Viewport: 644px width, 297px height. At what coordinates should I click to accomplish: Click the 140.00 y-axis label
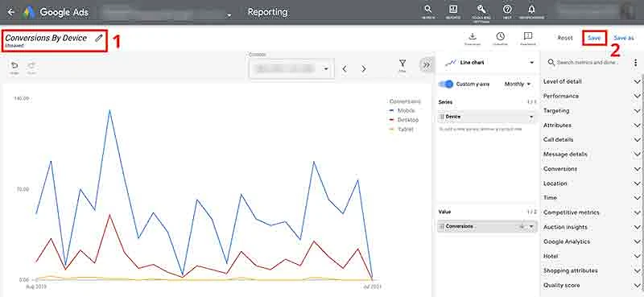coord(22,98)
